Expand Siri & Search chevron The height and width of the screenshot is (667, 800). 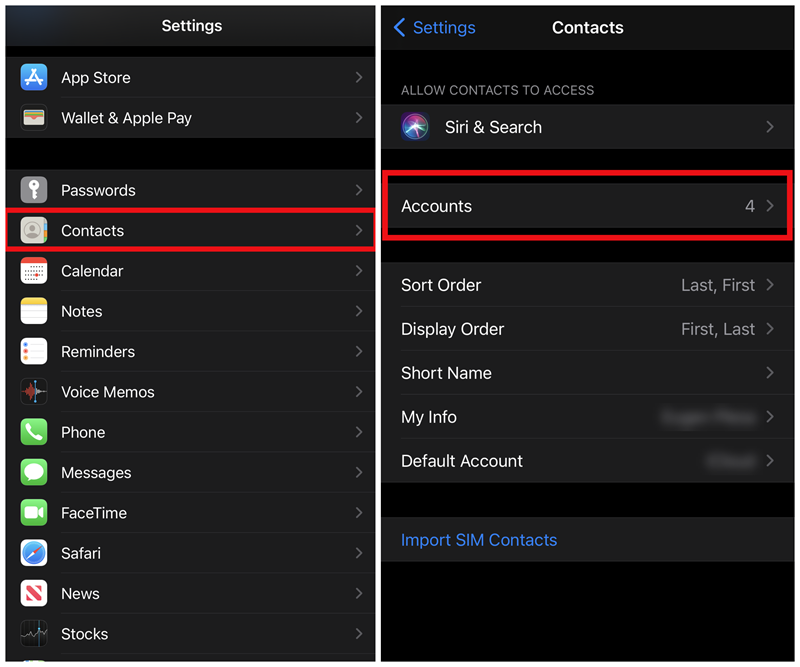pyautogui.click(x=770, y=127)
